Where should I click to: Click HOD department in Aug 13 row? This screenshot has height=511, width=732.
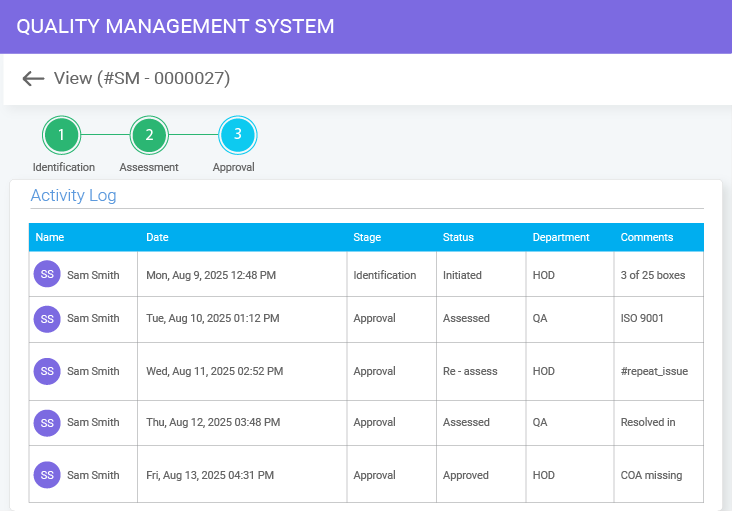coord(544,475)
